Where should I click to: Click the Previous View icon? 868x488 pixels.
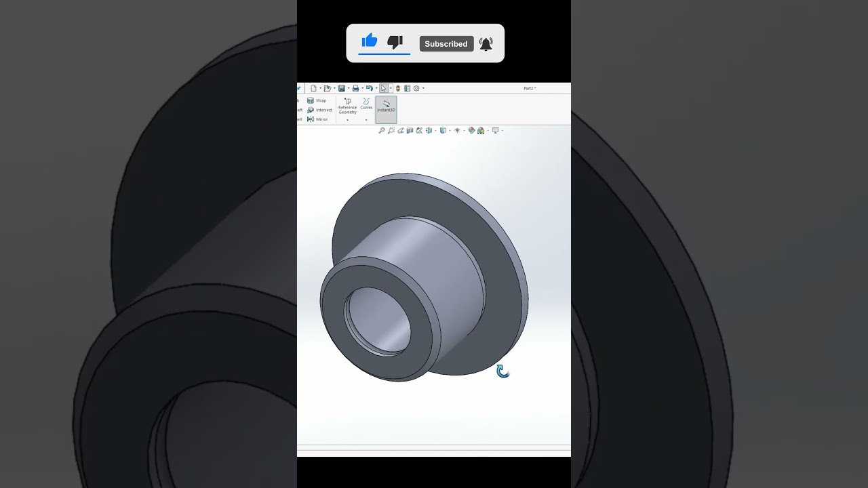tap(401, 130)
